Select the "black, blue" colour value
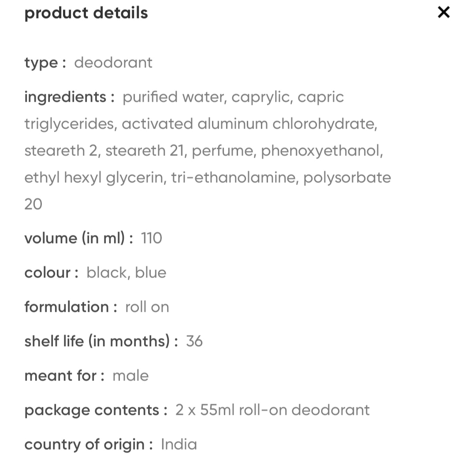This screenshot has height=458, width=476. [126, 273]
